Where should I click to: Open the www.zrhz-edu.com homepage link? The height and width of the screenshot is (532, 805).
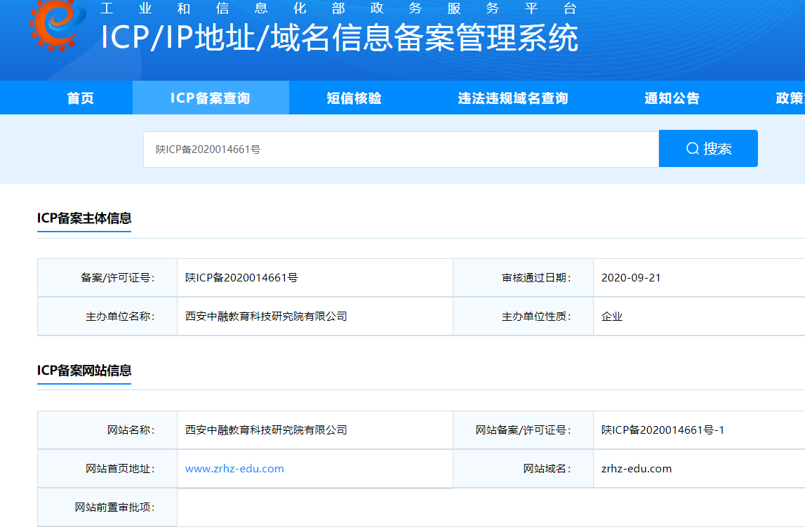coord(234,469)
